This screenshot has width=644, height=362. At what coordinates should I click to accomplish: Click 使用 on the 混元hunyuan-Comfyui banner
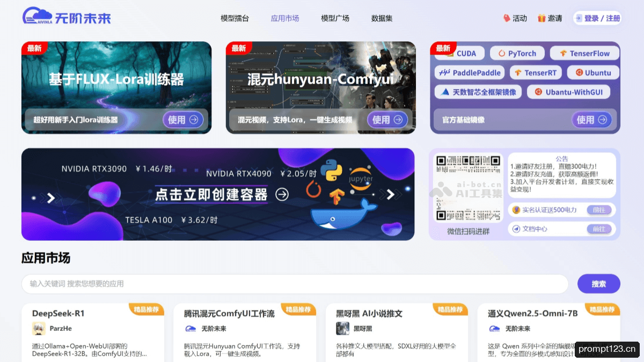[387, 120]
